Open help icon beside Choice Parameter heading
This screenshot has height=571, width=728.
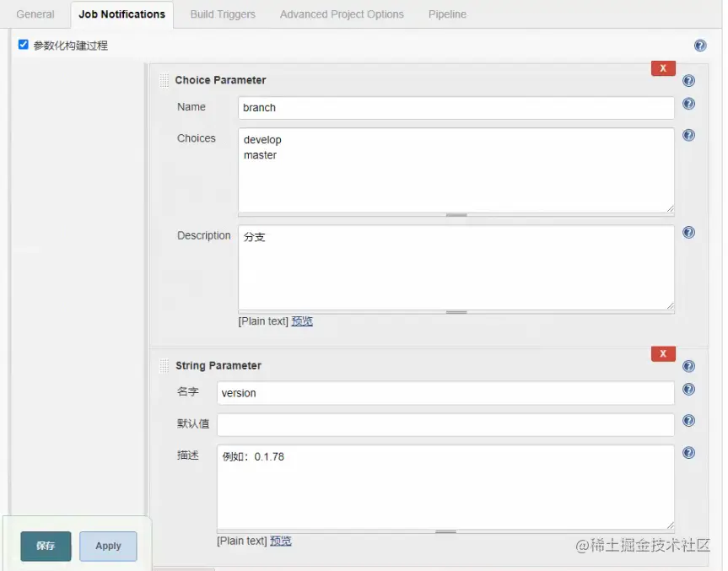click(688, 81)
